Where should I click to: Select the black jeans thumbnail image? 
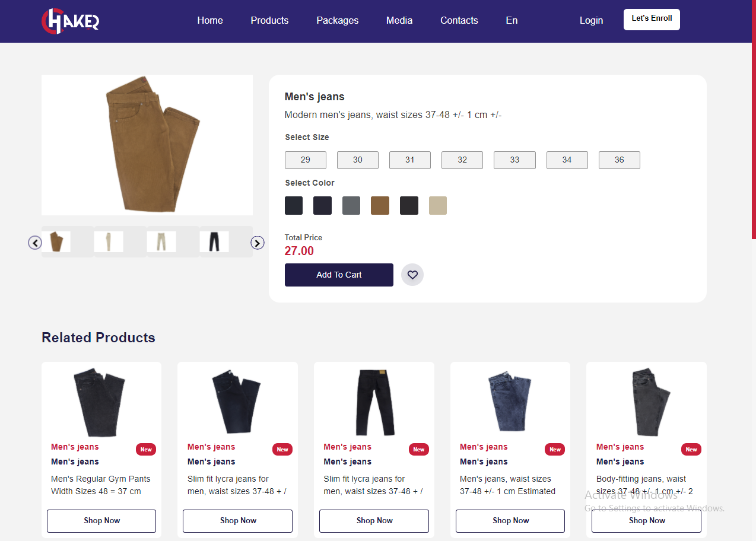(x=214, y=241)
